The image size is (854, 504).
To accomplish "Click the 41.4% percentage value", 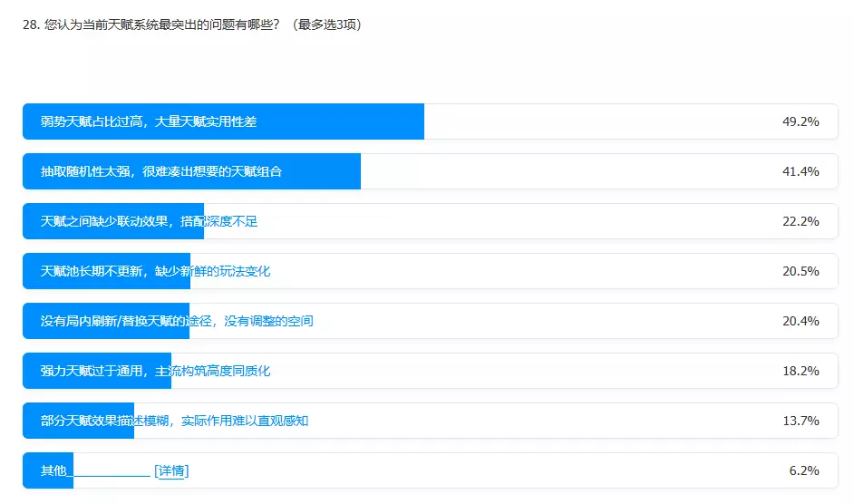I will (x=801, y=171).
